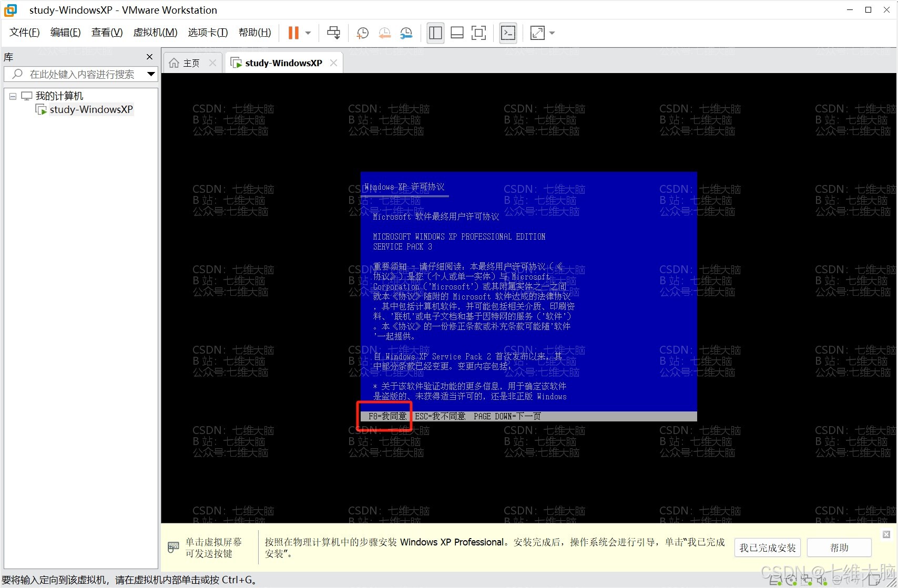Select study-WindowsXP in the library tree

[x=91, y=109]
